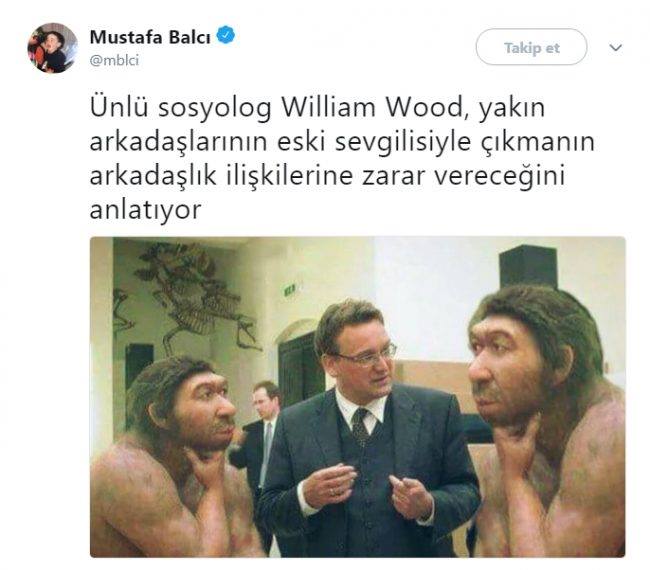Follow the account with Takip et

point(531,47)
